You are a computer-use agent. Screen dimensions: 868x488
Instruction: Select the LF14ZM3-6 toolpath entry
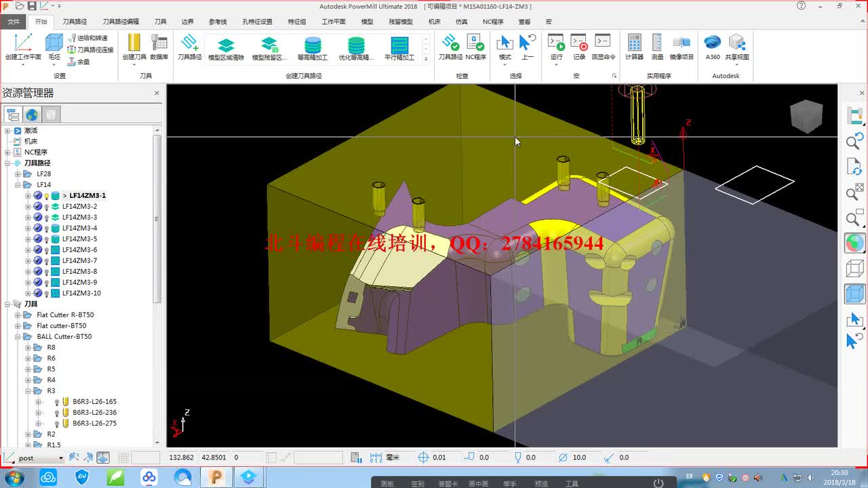(x=79, y=250)
